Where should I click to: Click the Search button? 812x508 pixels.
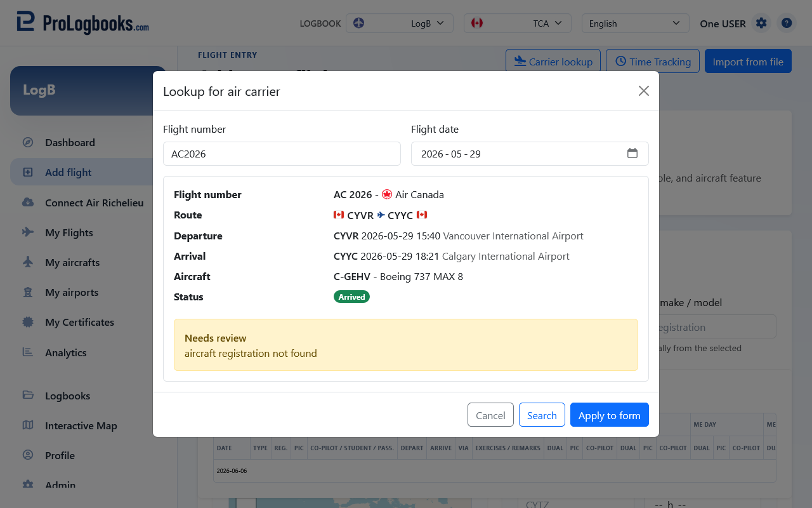coord(542,415)
